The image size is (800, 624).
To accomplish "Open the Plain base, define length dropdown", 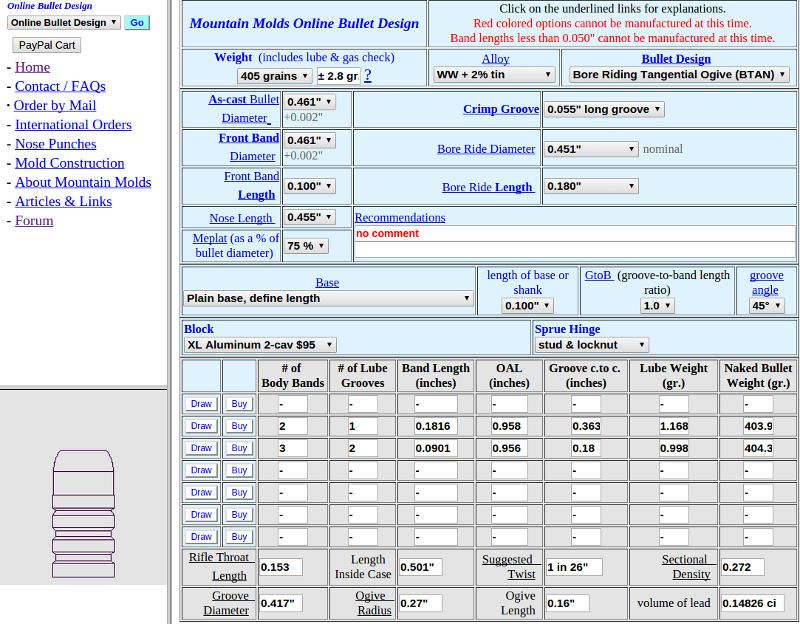I will point(328,298).
